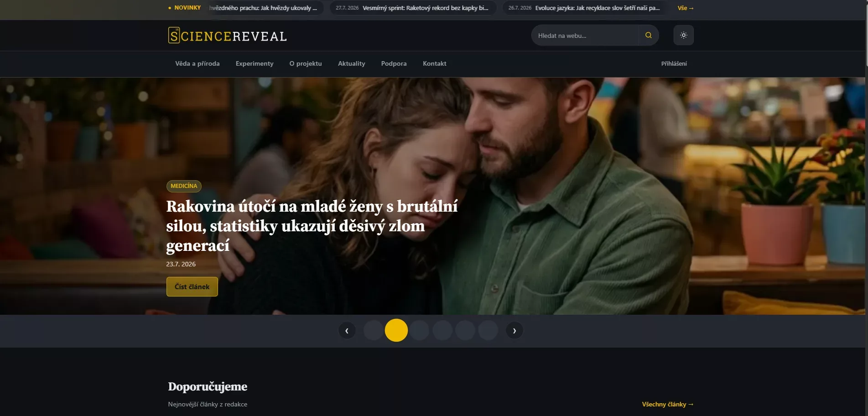Click the Přihlášení login link
Image resolution: width=868 pixels, height=416 pixels.
pos(674,63)
